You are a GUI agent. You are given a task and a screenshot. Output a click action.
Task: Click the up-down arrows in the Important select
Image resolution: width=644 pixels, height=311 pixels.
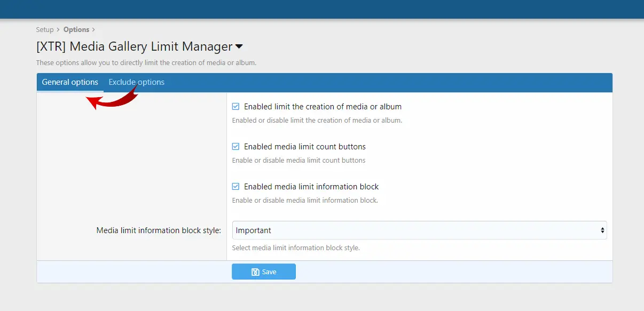[602, 230]
